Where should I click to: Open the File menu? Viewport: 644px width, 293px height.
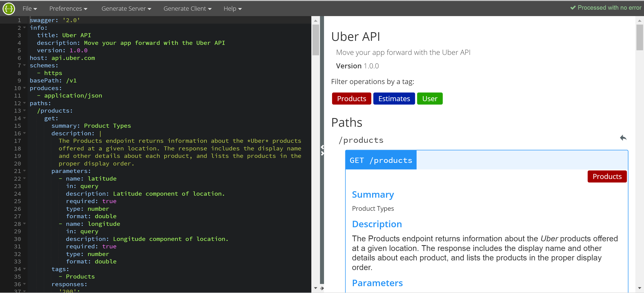tap(30, 9)
